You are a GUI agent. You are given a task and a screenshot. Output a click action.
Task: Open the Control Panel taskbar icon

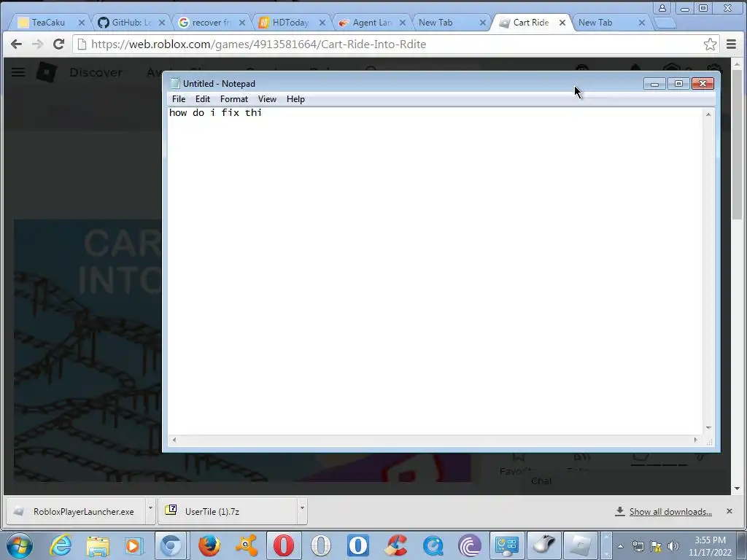(x=507, y=545)
